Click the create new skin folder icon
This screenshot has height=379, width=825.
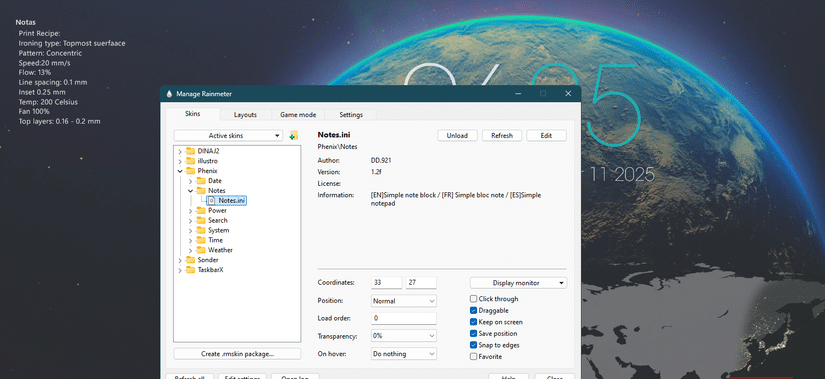pyautogui.click(x=294, y=135)
